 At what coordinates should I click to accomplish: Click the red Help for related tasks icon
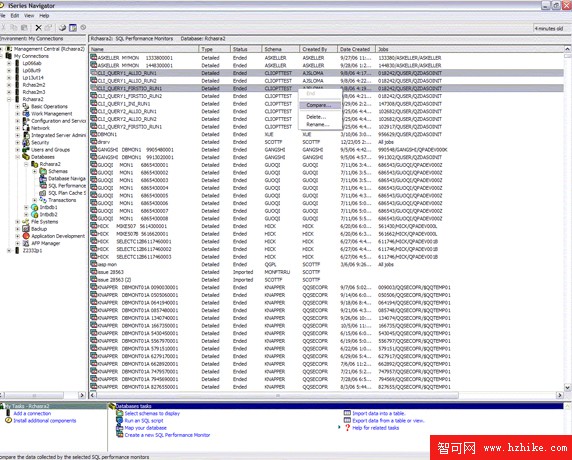pos(348,428)
